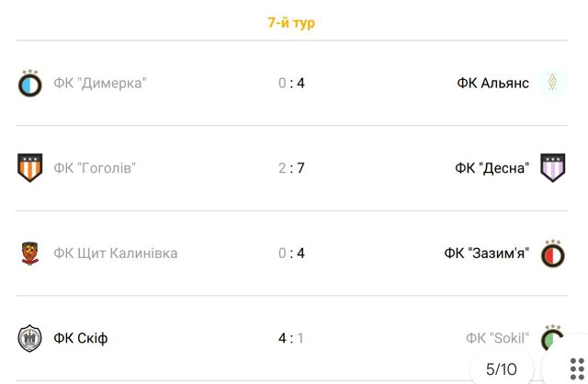
Task: Open ФК "Димерка" team page
Action: coord(100,83)
